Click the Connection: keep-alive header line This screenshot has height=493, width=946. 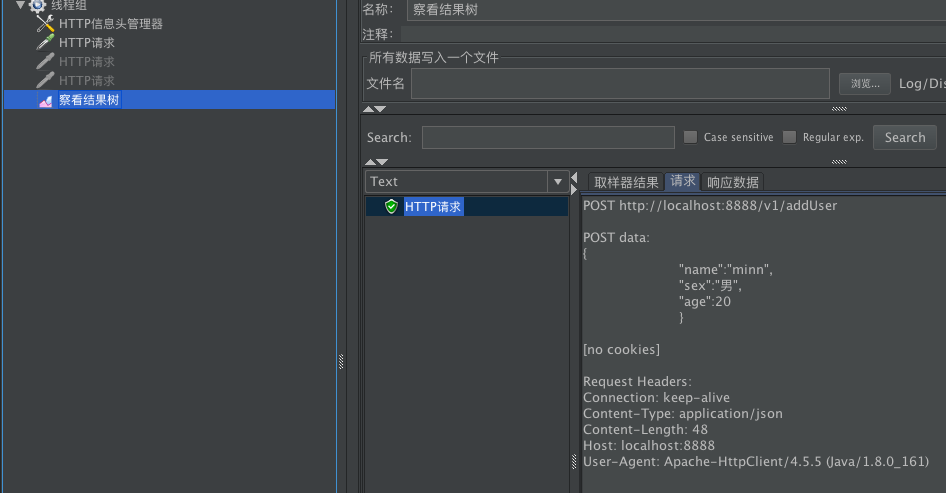(656, 398)
